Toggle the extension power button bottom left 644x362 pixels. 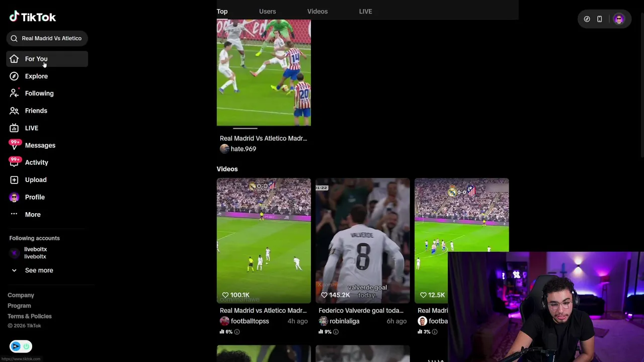coord(26,346)
